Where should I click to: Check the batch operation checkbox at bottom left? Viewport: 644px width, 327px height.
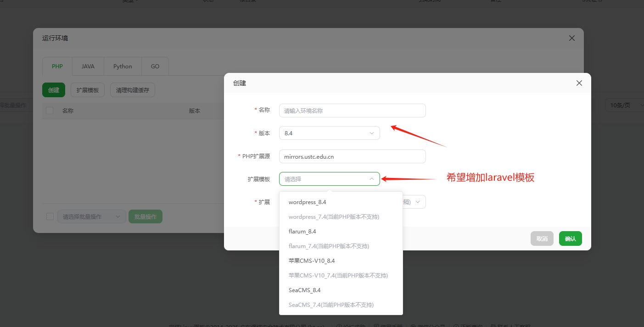(x=50, y=216)
